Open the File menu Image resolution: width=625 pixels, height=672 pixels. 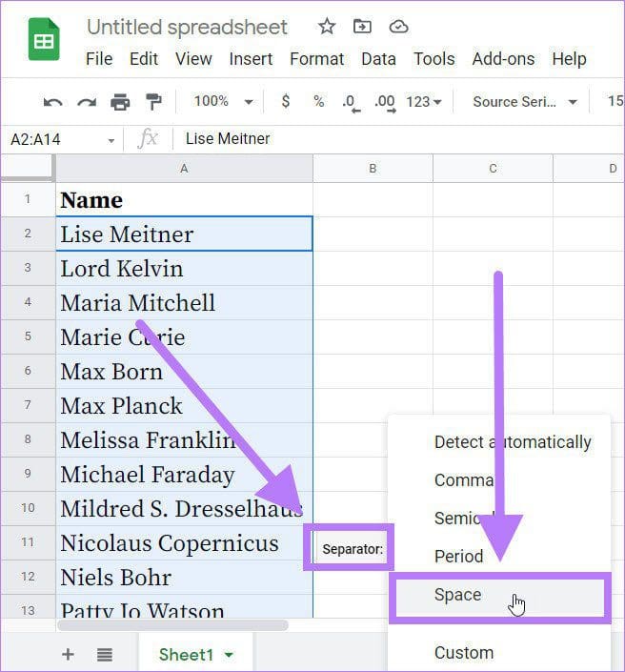(x=99, y=59)
